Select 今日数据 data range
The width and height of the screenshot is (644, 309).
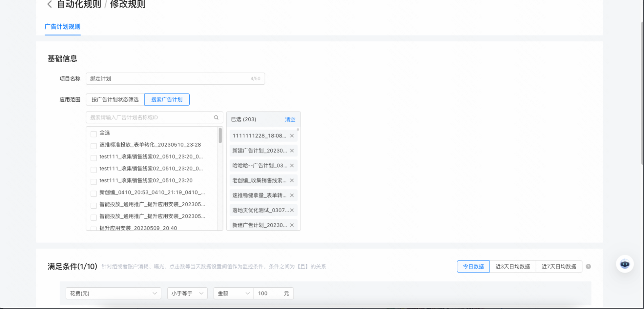473,266
